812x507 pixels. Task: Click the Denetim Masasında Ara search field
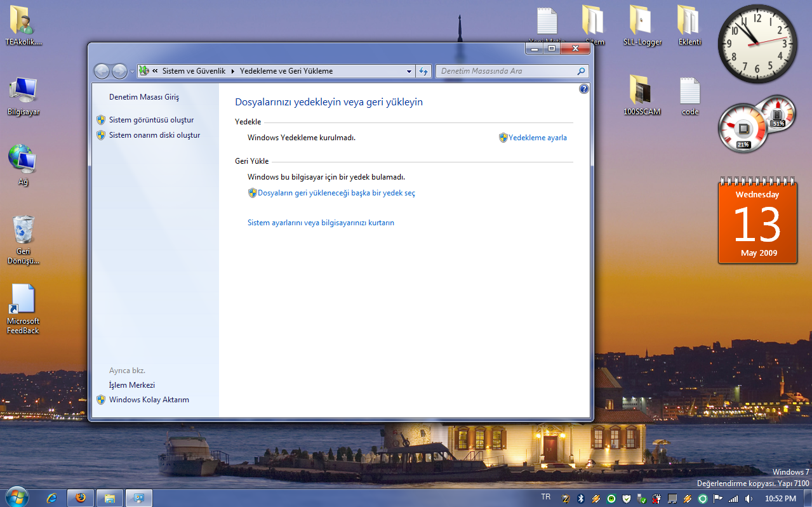[512, 71]
